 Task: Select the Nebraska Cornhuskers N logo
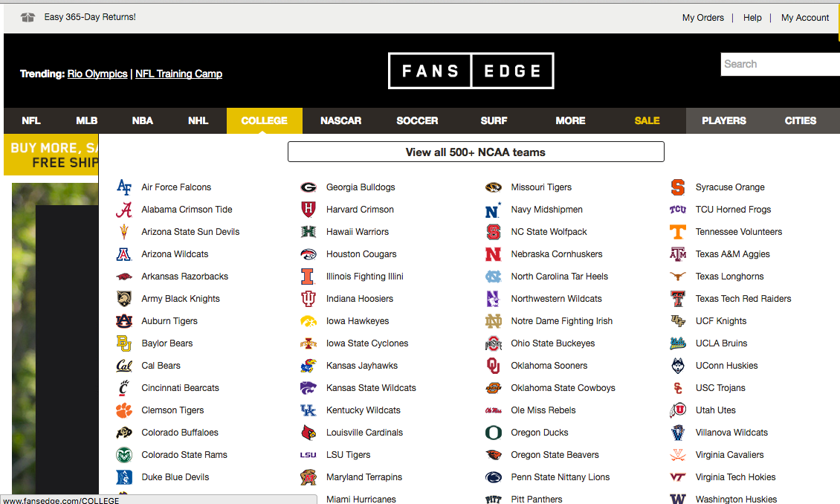pyautogui.click(x=494, y=254)
